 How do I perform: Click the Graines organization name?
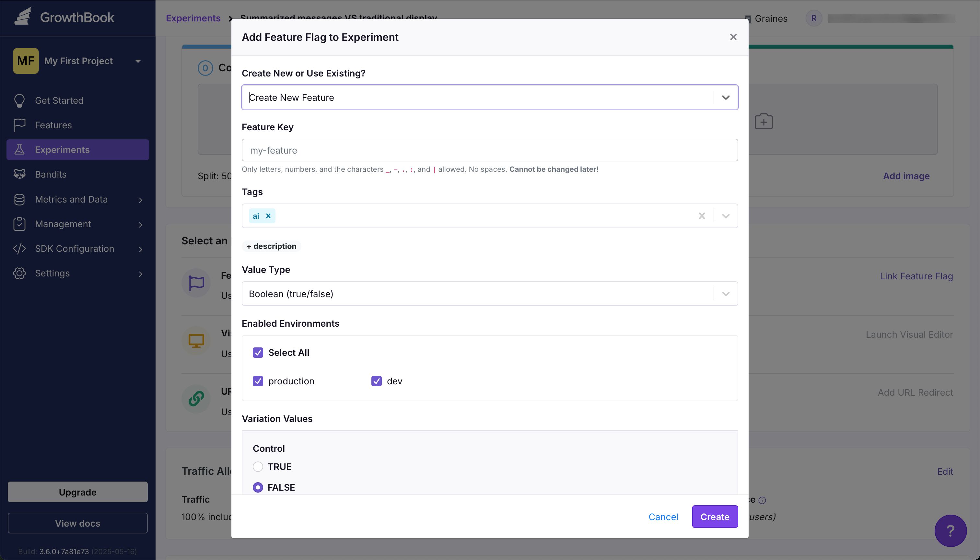[771, 18]
